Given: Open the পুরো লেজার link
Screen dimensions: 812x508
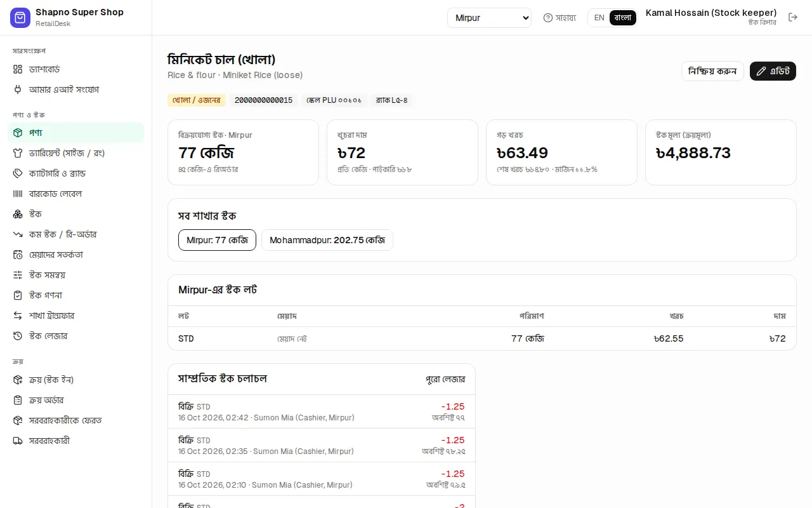Looking at the screenshot, I should [x=445, y=379].
